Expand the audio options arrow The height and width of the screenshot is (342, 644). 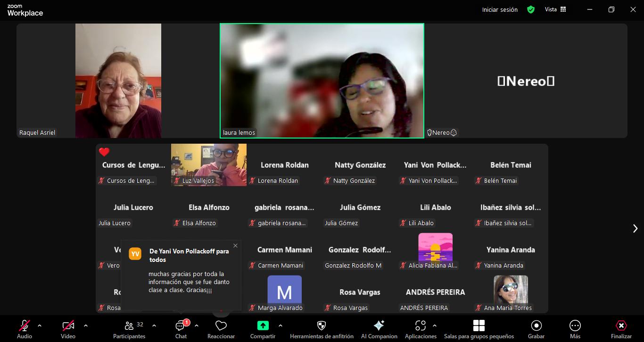(x=40, y=326)
